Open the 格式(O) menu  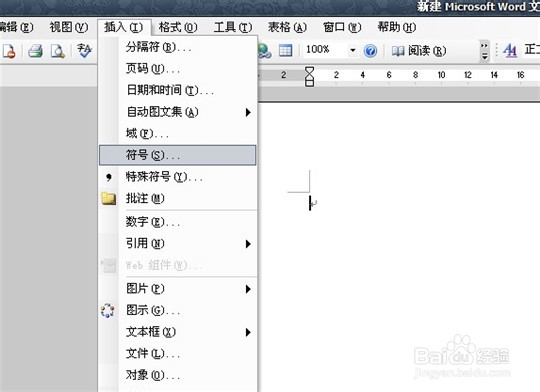click(x=178, y=27)
